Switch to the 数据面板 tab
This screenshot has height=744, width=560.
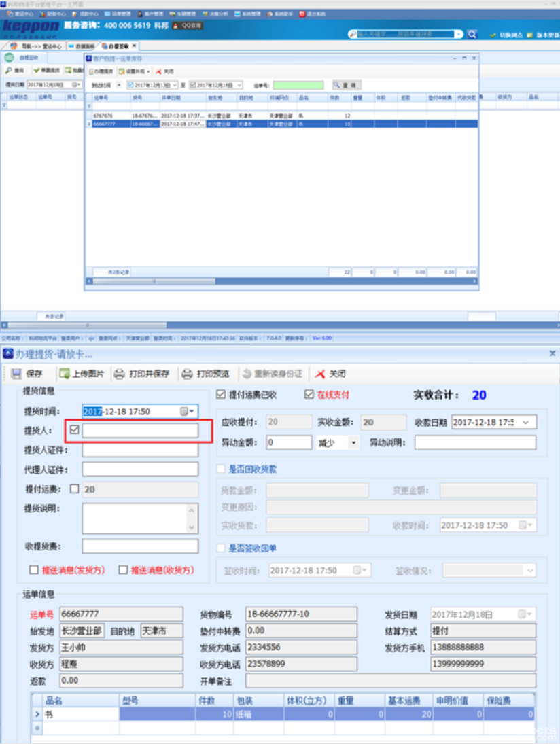coord(83,46)
